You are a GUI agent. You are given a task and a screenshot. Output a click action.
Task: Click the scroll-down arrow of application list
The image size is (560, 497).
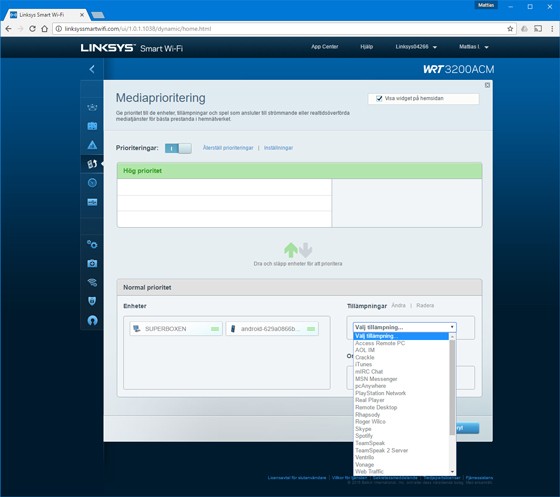[452, 472]
